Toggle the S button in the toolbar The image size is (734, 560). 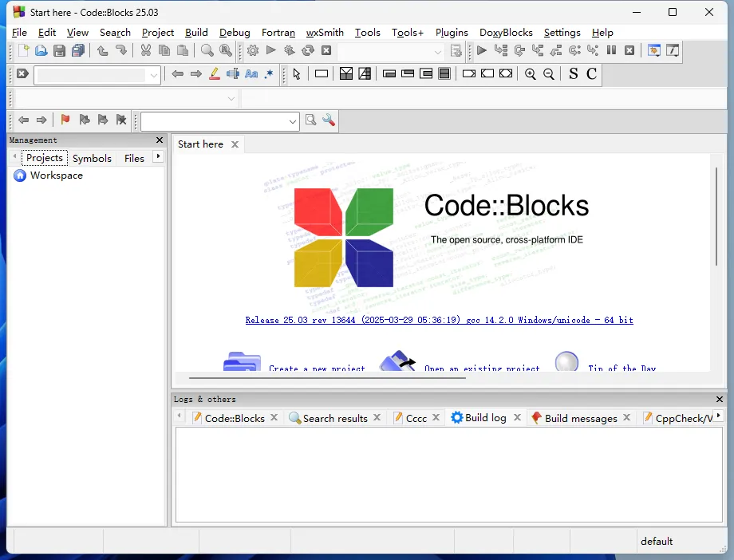pos(574,74)
